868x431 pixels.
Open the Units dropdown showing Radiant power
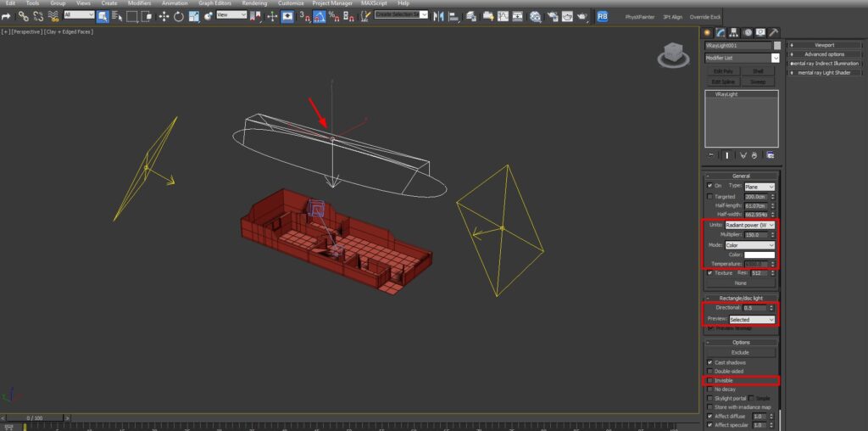[750, 225]
